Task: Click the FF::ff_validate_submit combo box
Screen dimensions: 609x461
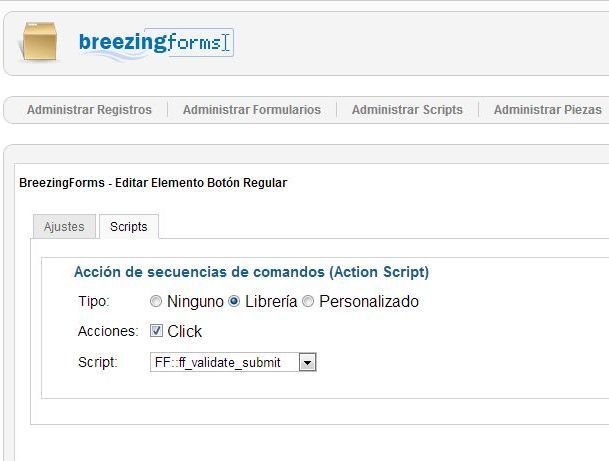Action: pos(233,362)
